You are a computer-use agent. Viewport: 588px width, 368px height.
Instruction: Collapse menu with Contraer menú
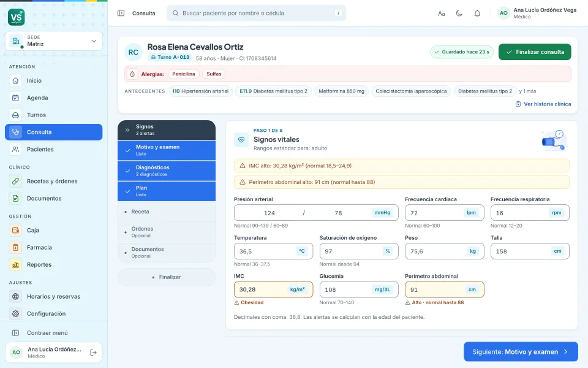point(54,332)
